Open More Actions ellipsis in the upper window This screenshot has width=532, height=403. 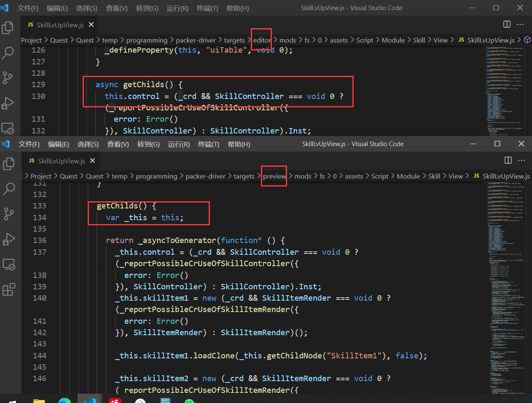(521, 24)
